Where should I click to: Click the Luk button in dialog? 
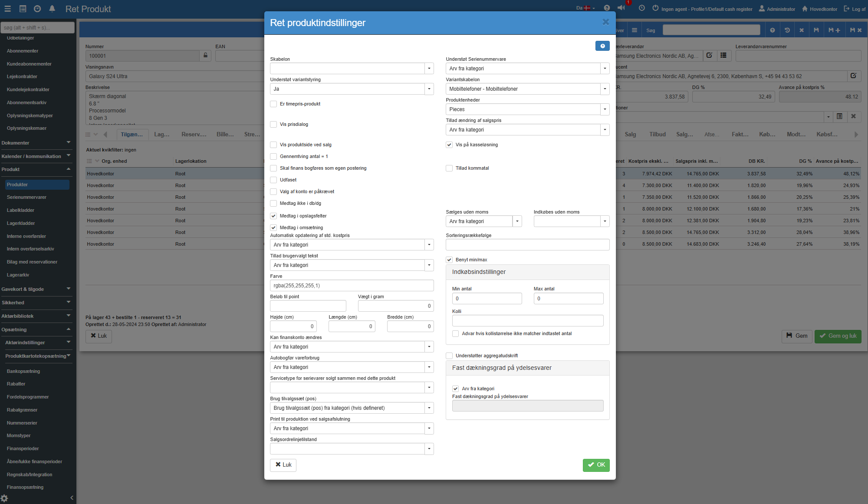[283, 465]
